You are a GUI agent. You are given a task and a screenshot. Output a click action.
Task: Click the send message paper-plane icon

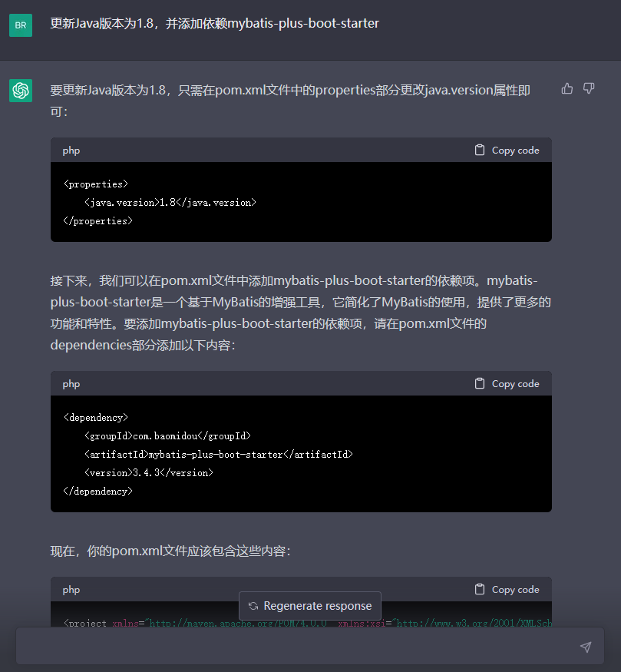click(x=586, y=647)
